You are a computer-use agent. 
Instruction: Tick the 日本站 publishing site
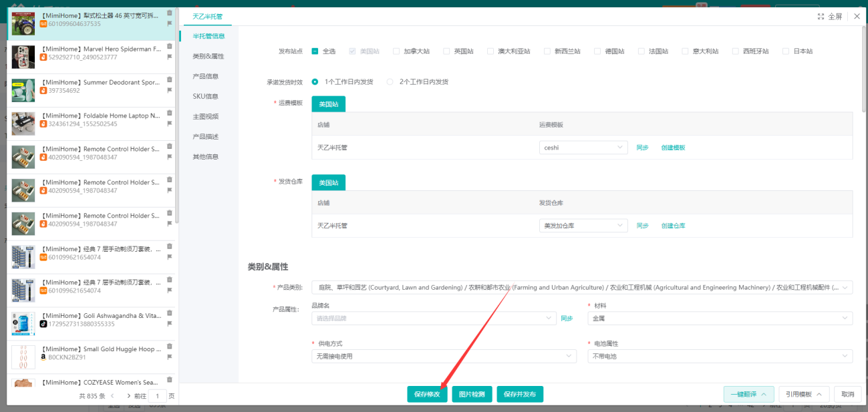(786, 51)
